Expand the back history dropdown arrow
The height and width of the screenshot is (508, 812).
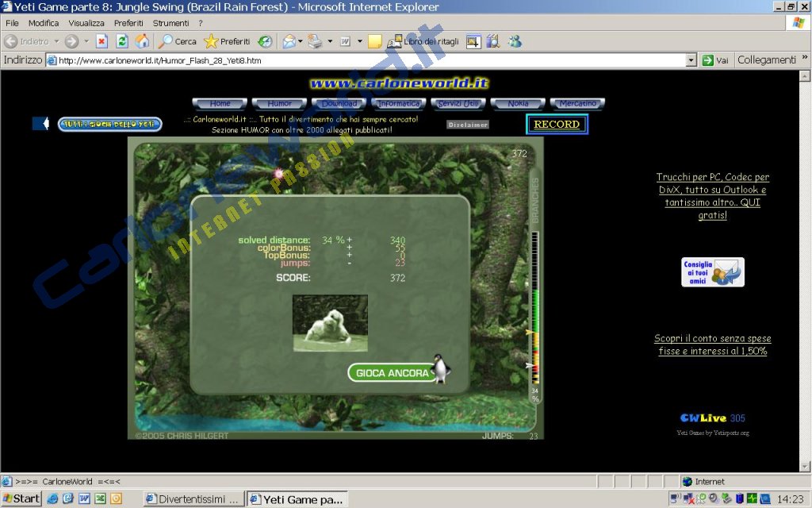(56, 41)
